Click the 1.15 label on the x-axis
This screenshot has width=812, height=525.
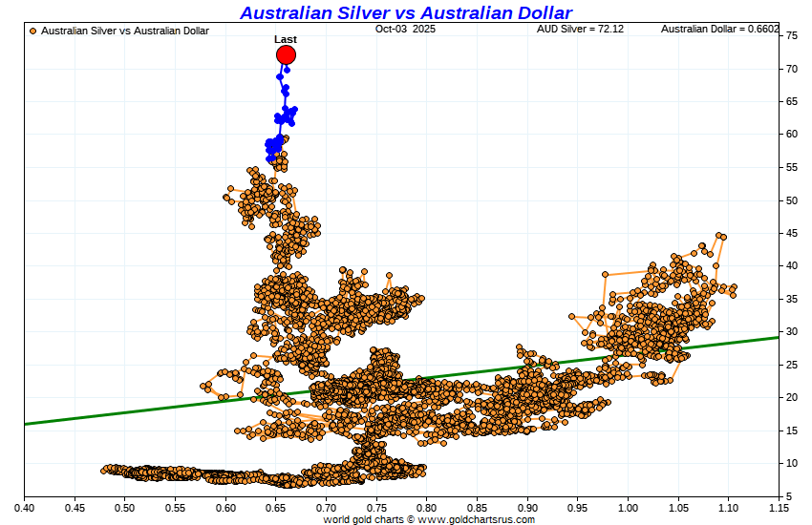point(779,508)
